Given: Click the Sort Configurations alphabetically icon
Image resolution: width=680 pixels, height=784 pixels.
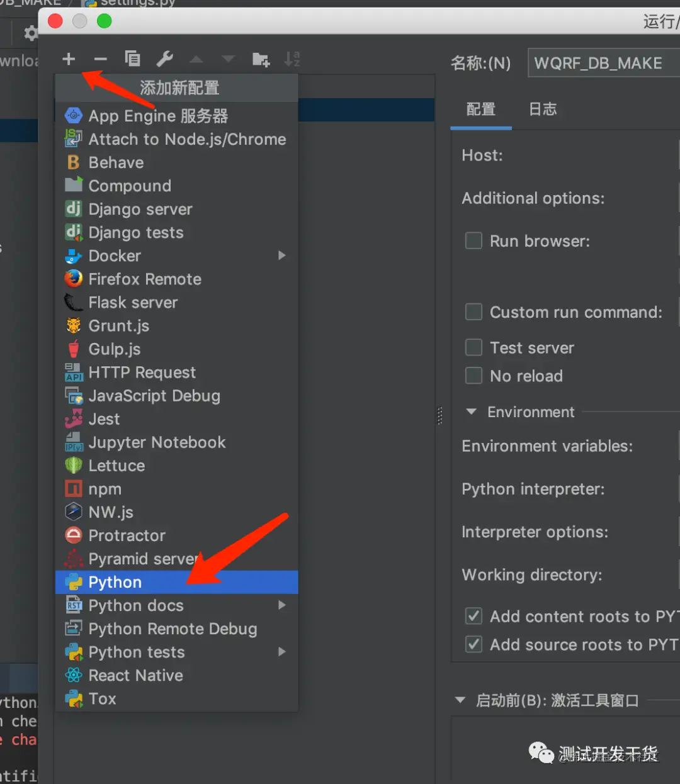Looking at the screenshot, I should [292, 59].
